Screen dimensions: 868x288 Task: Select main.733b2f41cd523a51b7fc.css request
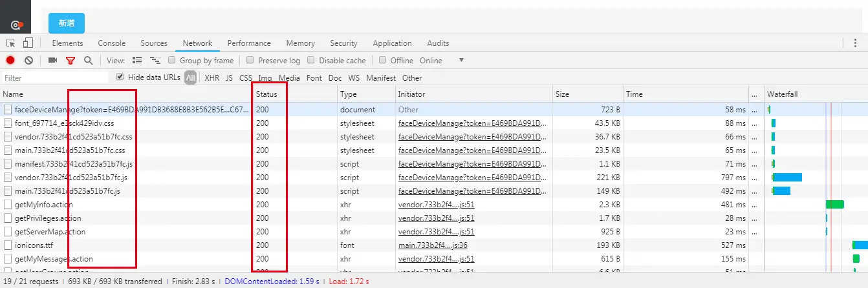[x=434, y=150]
